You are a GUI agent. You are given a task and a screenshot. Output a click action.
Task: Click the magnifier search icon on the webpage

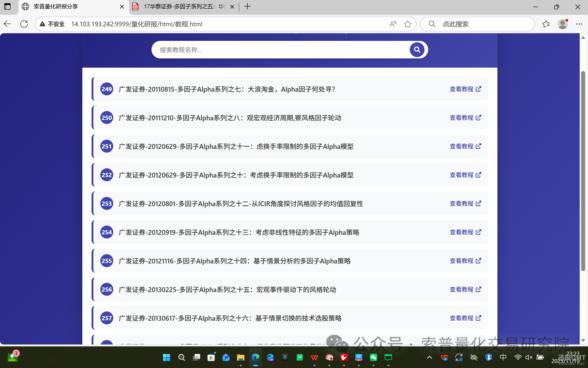417,49
